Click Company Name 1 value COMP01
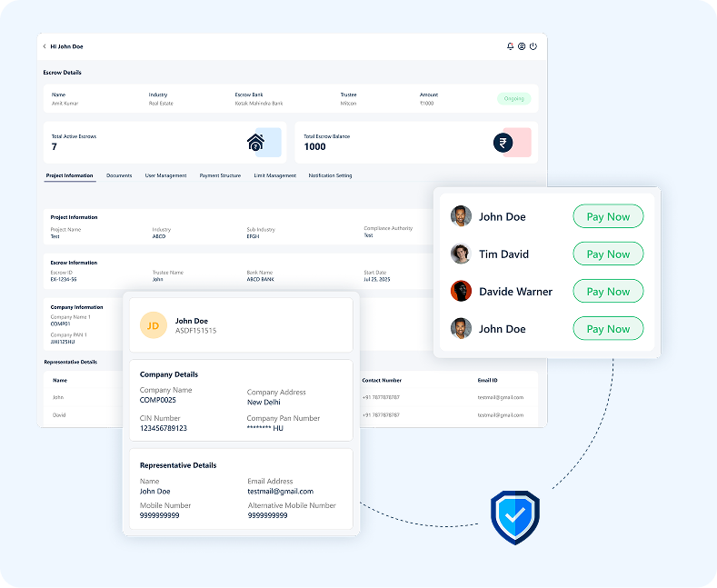 [60, 324]
